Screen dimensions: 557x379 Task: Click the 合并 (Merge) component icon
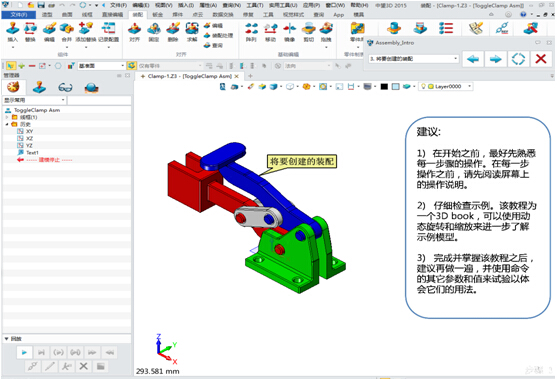(x=66, y=28)
